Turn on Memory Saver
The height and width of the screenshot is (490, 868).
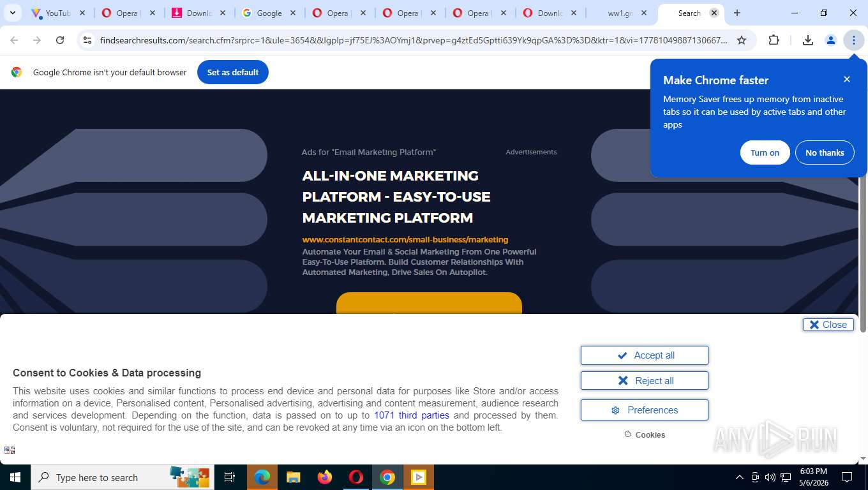(765, 152)
